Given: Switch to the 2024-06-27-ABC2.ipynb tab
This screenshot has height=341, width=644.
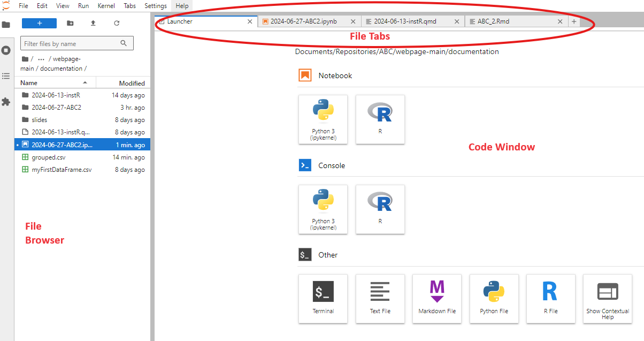Looking at the screenshot, I should click(303, 21).
